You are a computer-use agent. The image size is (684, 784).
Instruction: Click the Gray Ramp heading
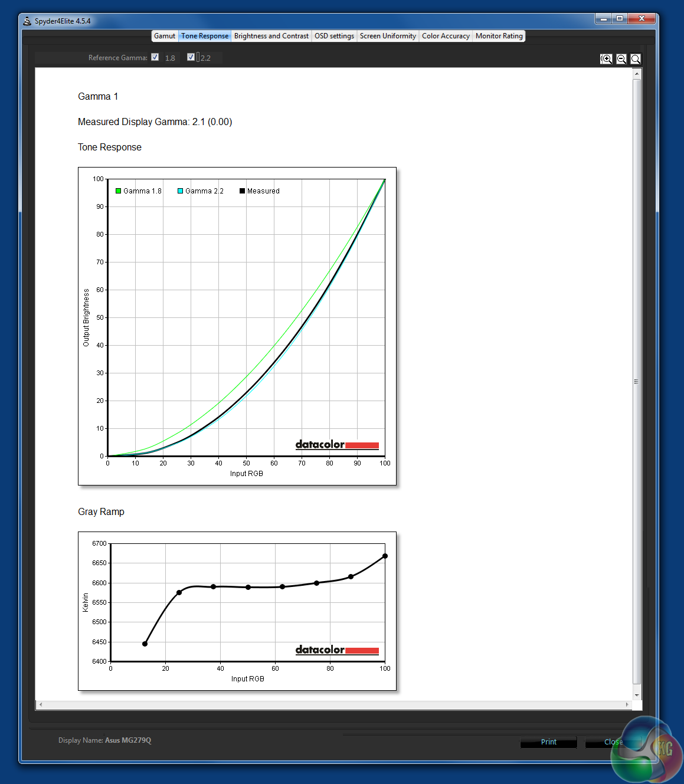tap(101, 512)
